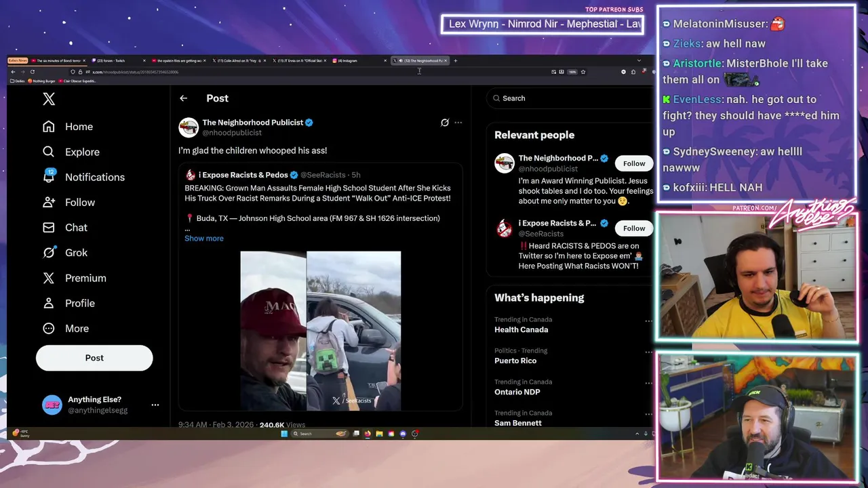Open File Explorer from taskbar

click(379, 434)
